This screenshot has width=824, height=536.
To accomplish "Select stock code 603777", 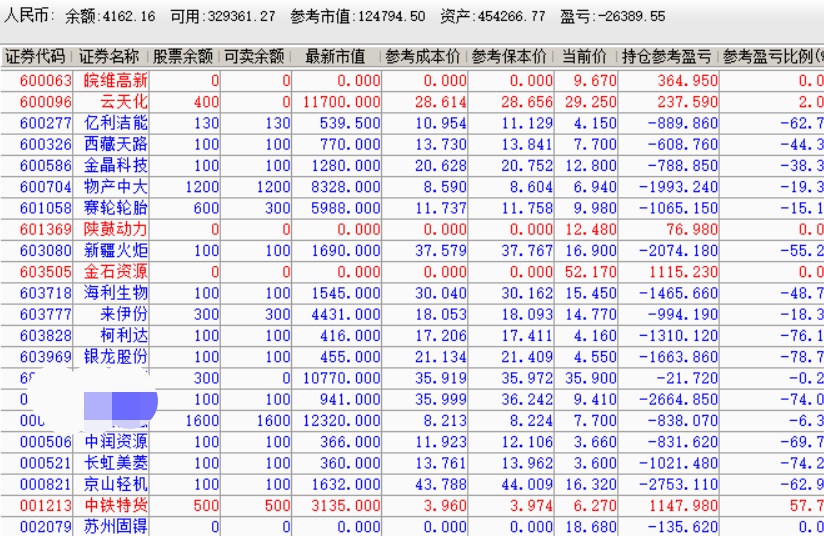I will coord(46,314).
